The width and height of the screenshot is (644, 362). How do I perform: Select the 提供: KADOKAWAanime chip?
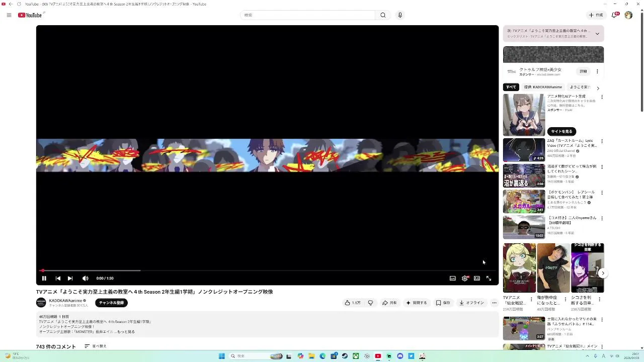click(x=543, y=87)
